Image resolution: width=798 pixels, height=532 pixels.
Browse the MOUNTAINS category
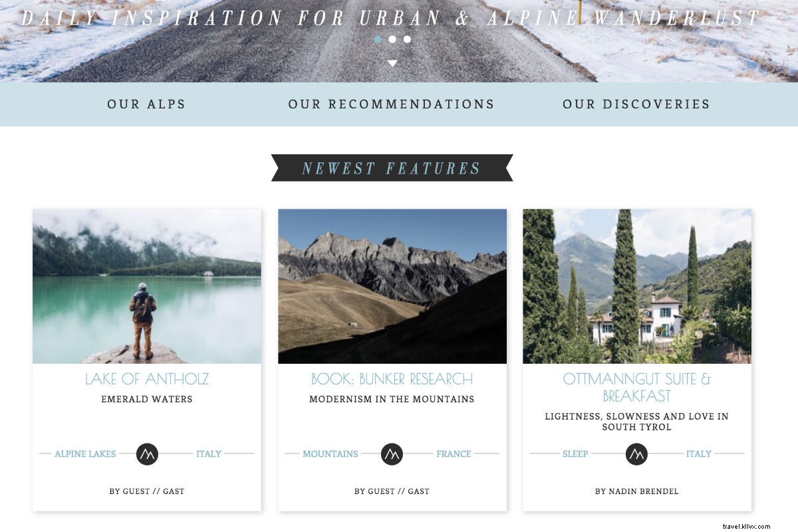tap(331, 454)
